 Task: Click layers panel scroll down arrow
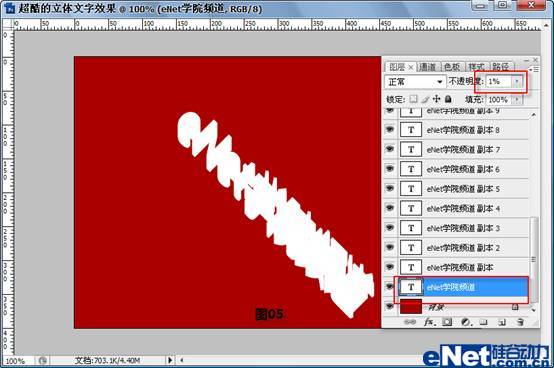tap(534, 310)
